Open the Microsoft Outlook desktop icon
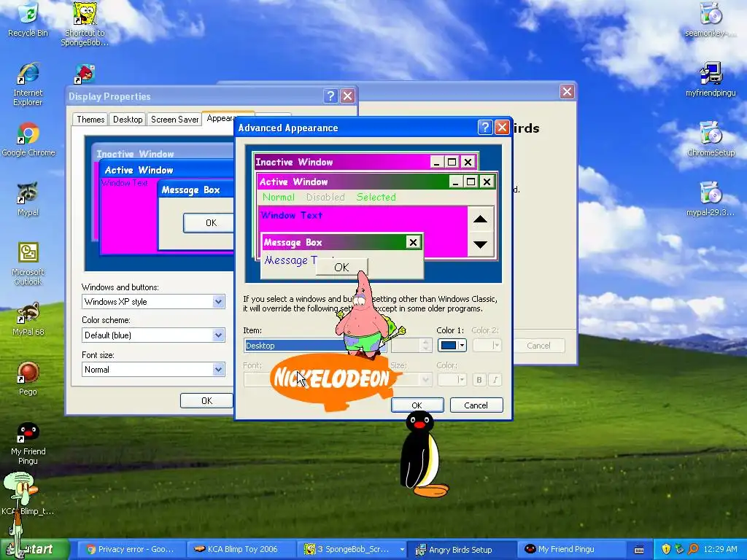 pos(28,263)
